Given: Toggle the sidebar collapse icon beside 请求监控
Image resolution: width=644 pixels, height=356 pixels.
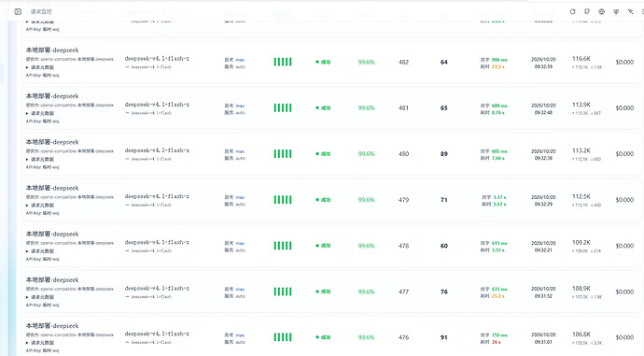Looking at the screenshot, I should pos(18,11).
